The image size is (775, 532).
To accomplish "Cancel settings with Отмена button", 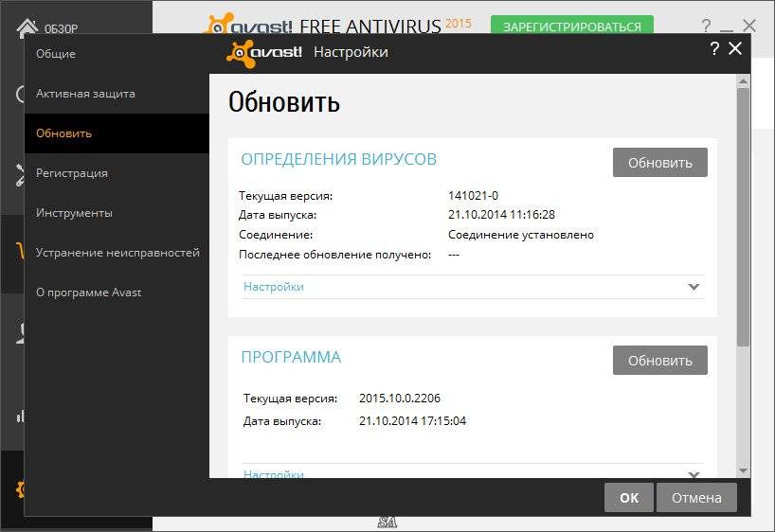I will coord(696,498).
